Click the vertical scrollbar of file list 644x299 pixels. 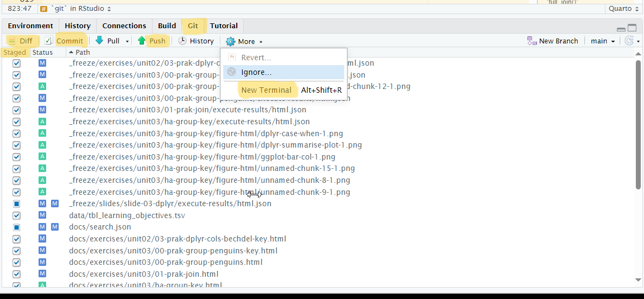pyautogui.click(x=638, y=125)
